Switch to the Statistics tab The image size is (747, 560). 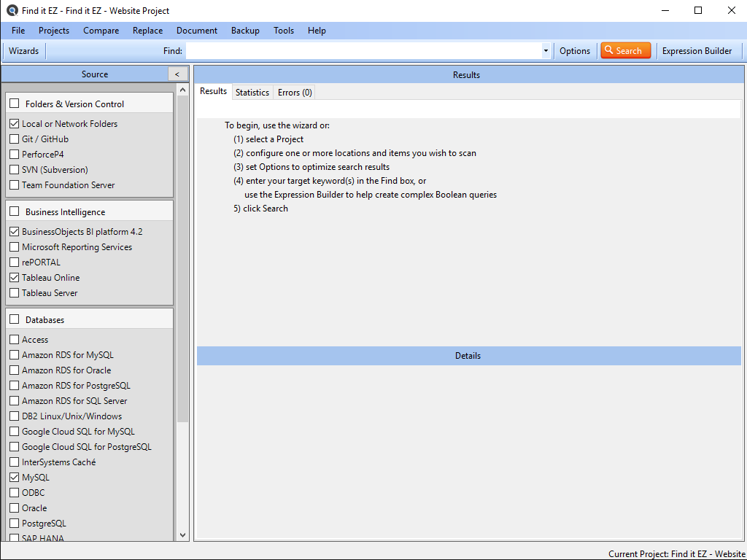coord(252,93)
